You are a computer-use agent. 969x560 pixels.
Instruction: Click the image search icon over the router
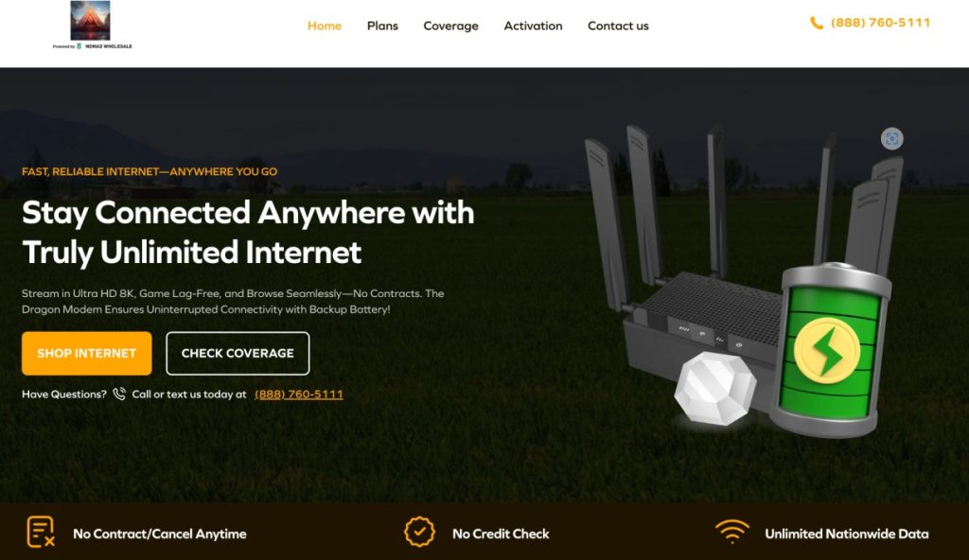[891, 138]
